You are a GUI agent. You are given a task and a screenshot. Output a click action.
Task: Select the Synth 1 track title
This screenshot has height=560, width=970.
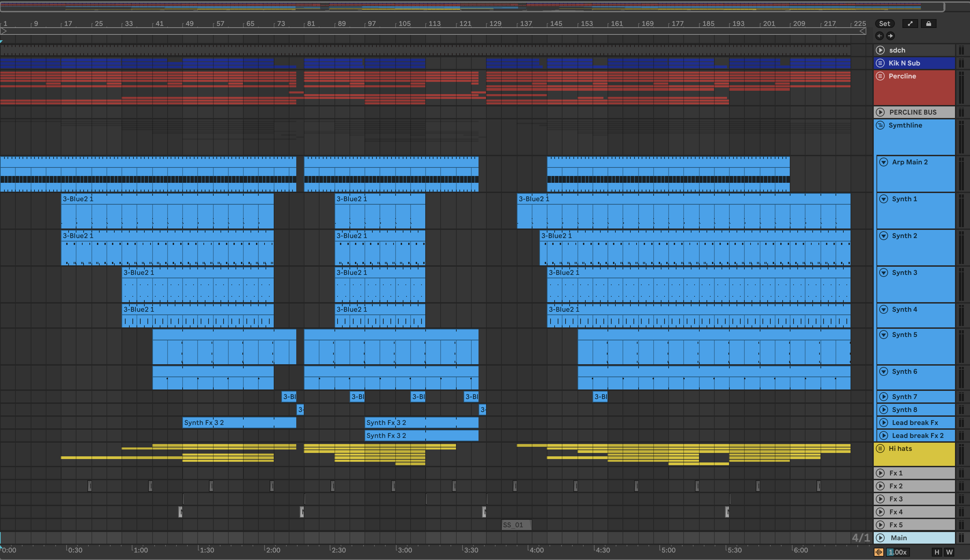pos(904,199)
